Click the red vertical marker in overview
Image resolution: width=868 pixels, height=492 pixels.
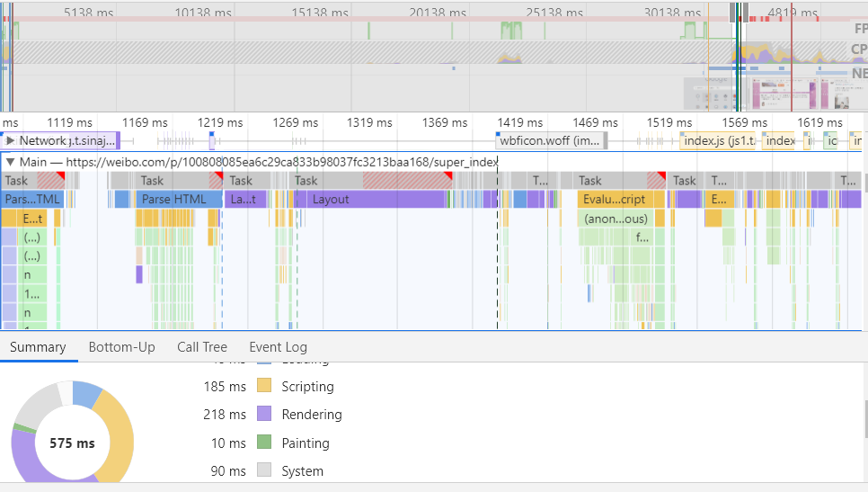(791, 58)
